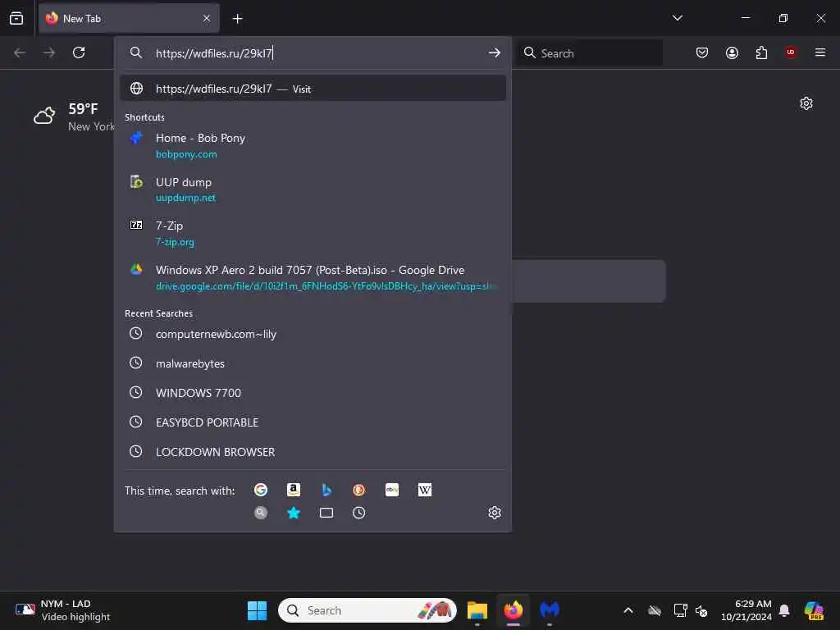Click the bobpony.com link text
840x630 pixels.
point(186,154)
